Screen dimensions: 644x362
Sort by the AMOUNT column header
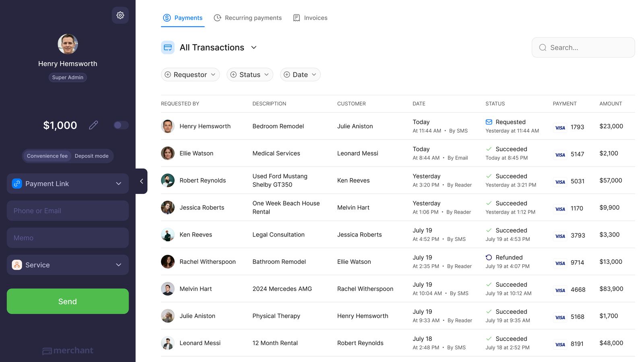pyautogui.click(x=611, y=104)
